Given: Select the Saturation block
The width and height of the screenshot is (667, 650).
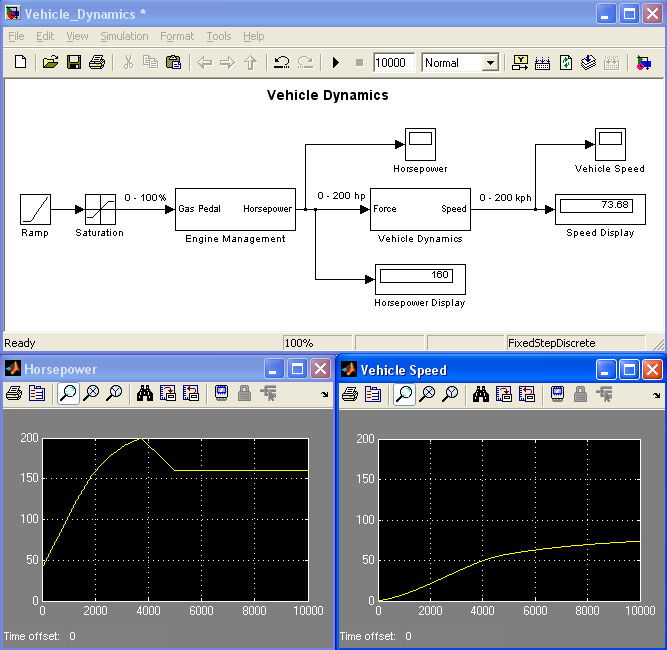Looking at the screenshot, I should tap(100, 209).
